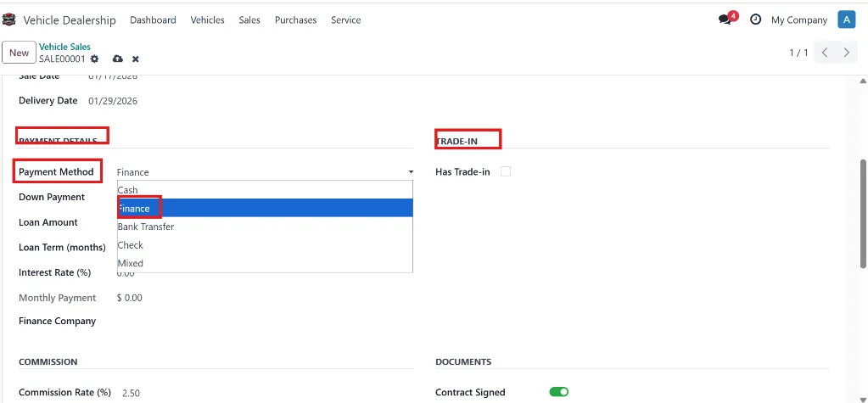The width and height of the screenshot is (868, 403).
Task: Open the gear actions menu beside SALE00001
Action: [95, 59]
